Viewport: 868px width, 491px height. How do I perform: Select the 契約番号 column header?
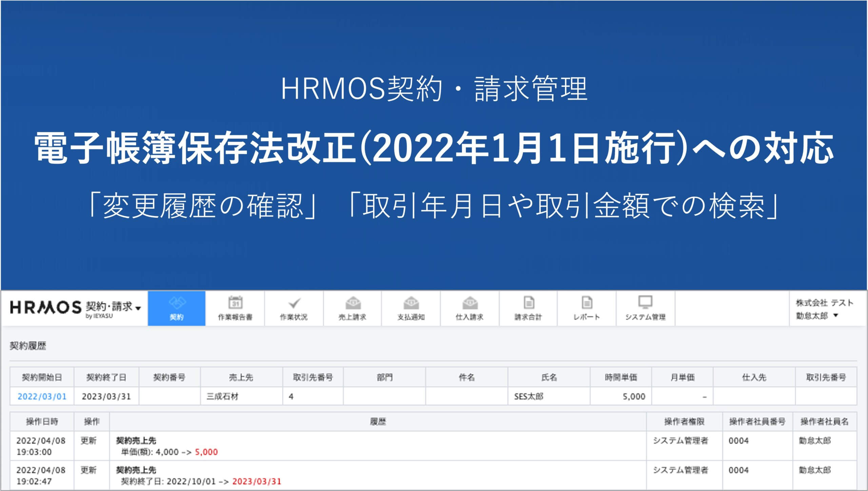click(x=170, y=377)
